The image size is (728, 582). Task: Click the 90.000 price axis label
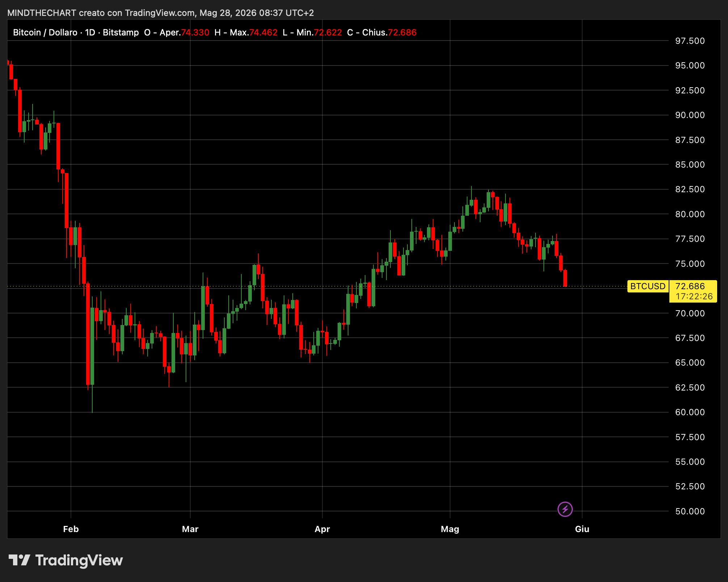point(690,115)
